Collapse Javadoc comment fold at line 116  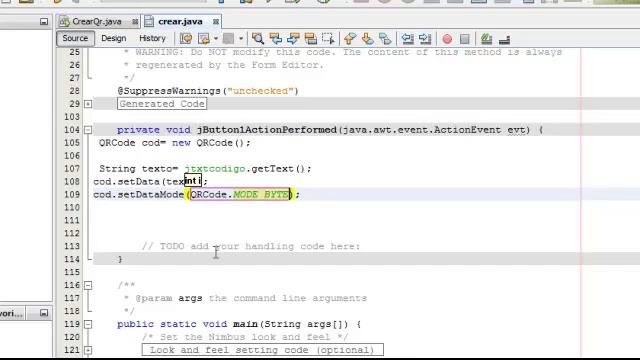point(88,285)
